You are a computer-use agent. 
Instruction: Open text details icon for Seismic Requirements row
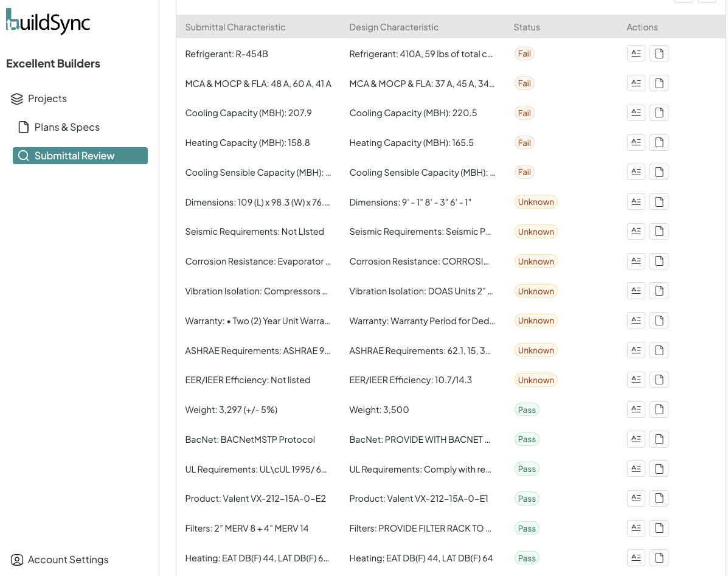tap(636, 231)
